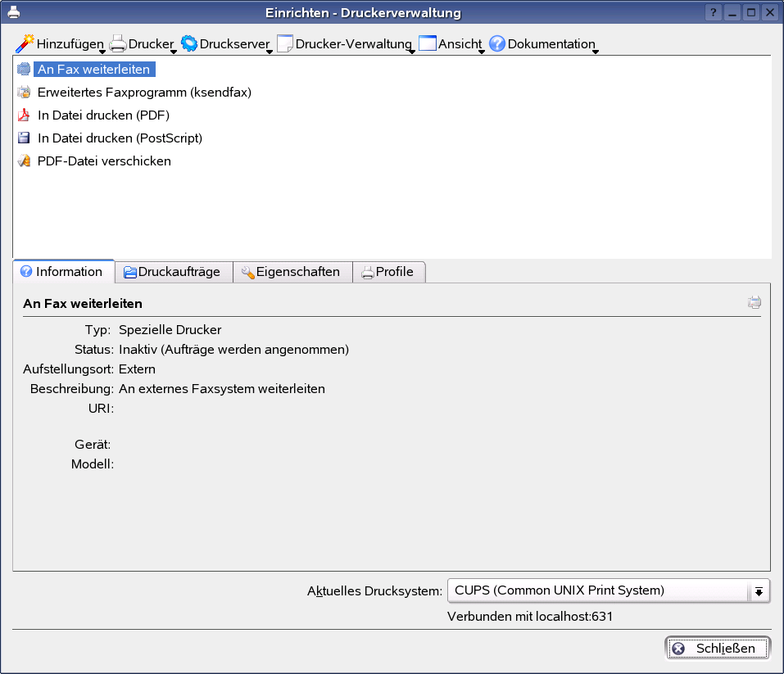Viewport: 784px width, 674px height.
Task: Click the floppy icon for PostScript printing
Action: coord(24,138)
